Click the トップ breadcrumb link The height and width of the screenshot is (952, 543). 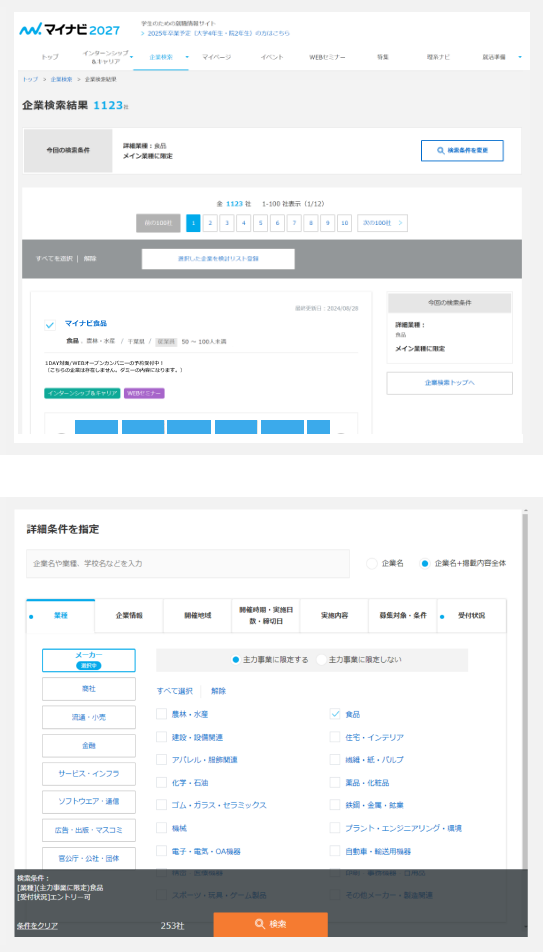(30, 80)
